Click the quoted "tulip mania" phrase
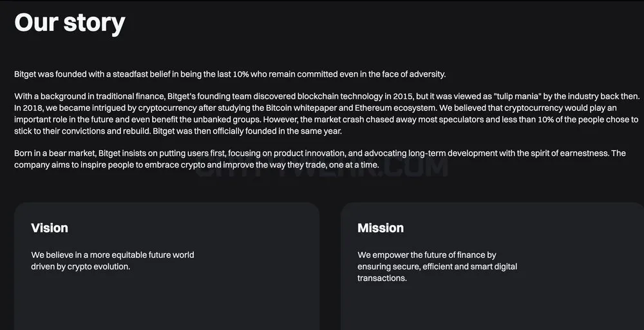 518,97
